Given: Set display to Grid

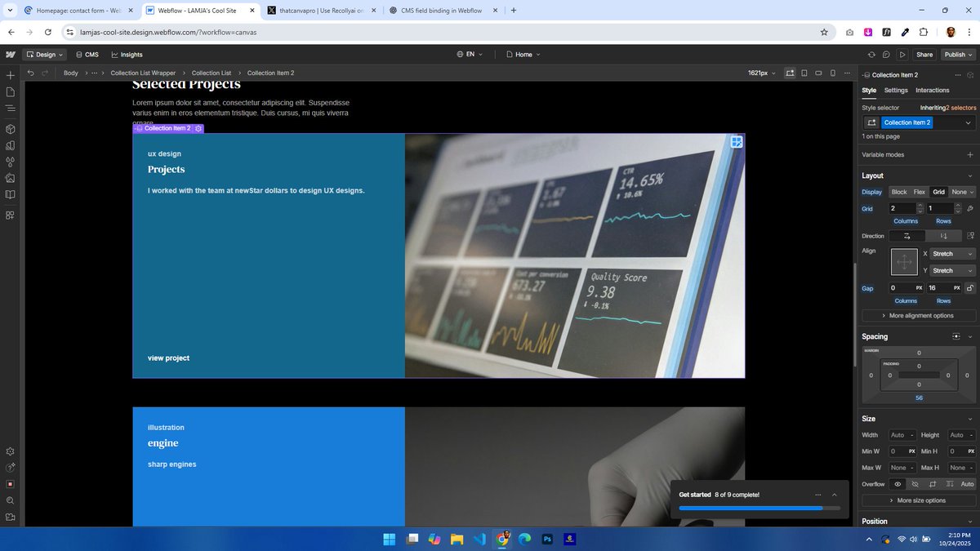Looking at the screenshot, I should coord(939,192).
